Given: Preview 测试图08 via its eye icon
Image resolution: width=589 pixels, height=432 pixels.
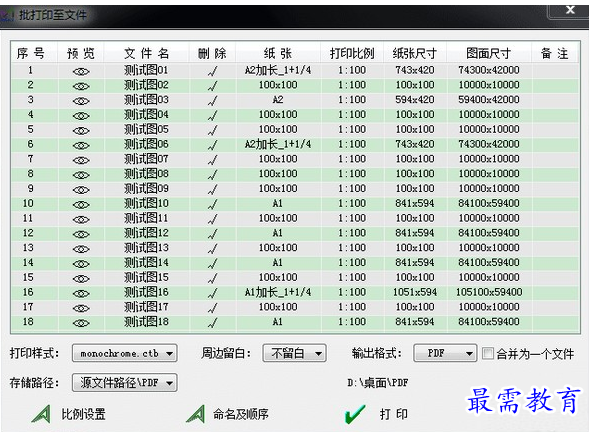Looking at the screenshot, I should tap(81, 175).
